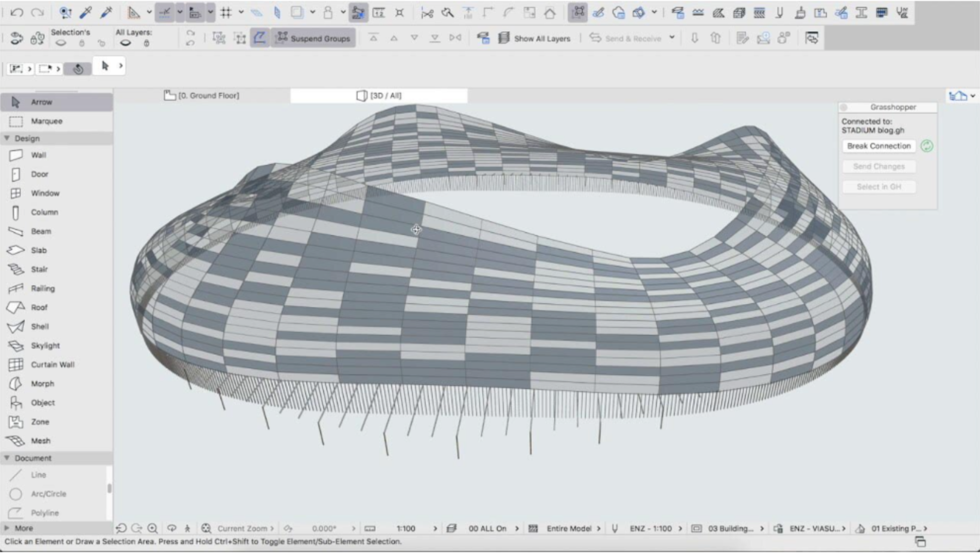
Task: Click the toolbox vertical scrollbar
Action: (x=109, y=488)
